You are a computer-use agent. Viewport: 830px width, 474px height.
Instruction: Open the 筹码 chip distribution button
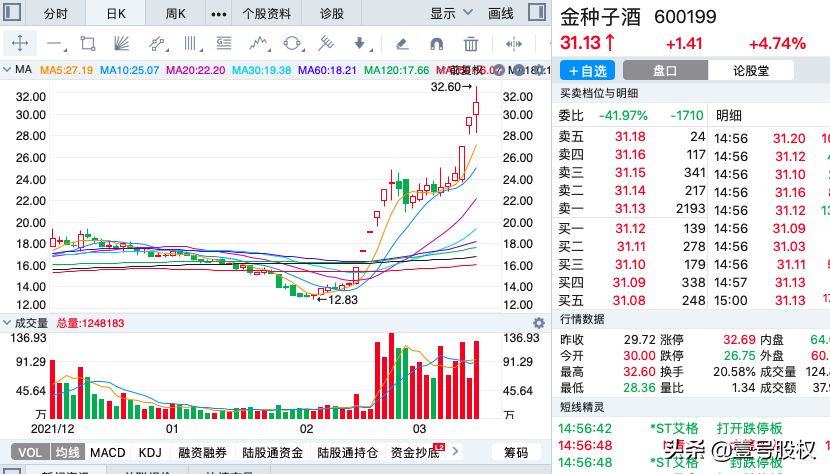point(516,452)
